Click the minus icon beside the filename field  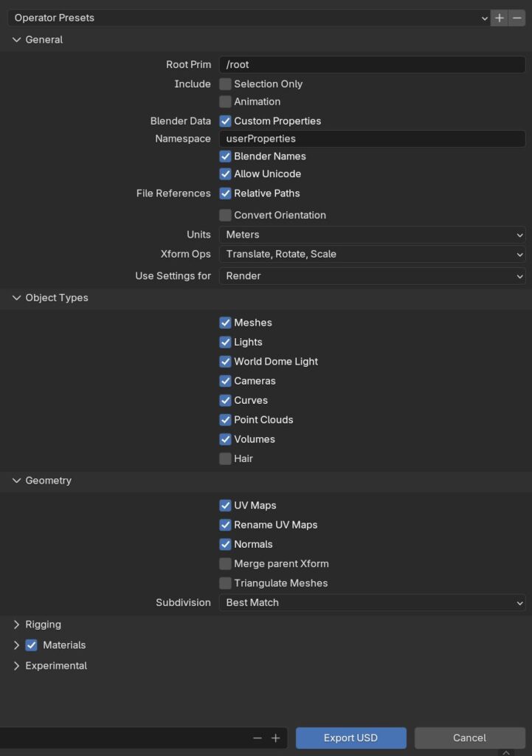[x=257, y=738]
